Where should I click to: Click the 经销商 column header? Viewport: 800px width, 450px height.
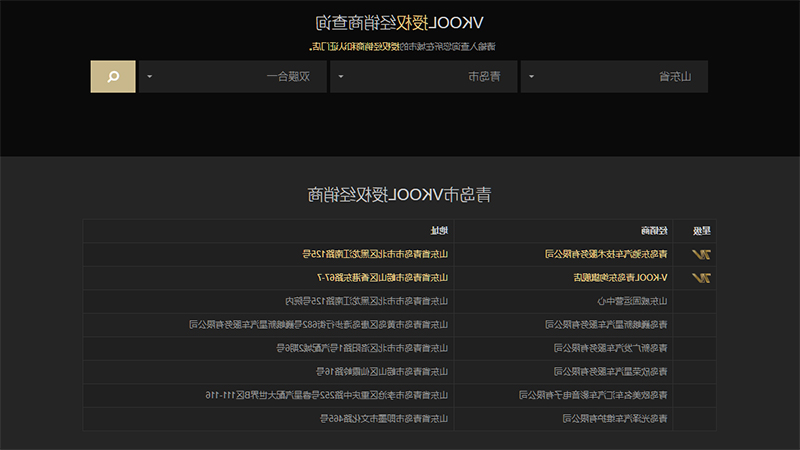click(x=654, y=231)
